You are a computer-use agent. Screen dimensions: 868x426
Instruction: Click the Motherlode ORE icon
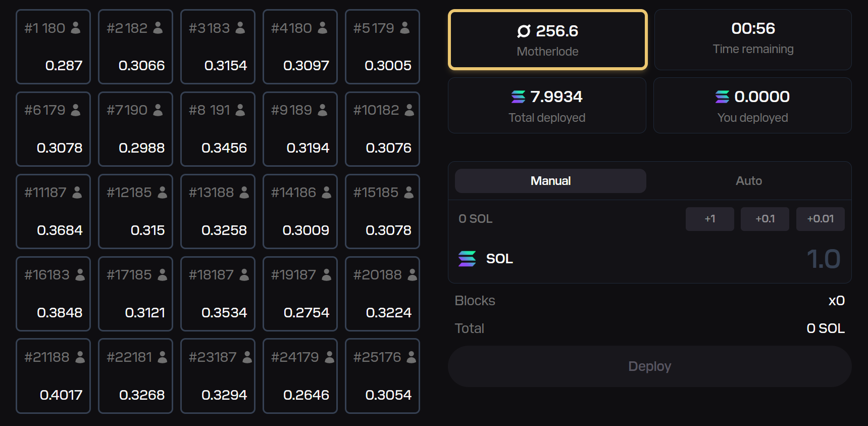click(x=524, y=31)
